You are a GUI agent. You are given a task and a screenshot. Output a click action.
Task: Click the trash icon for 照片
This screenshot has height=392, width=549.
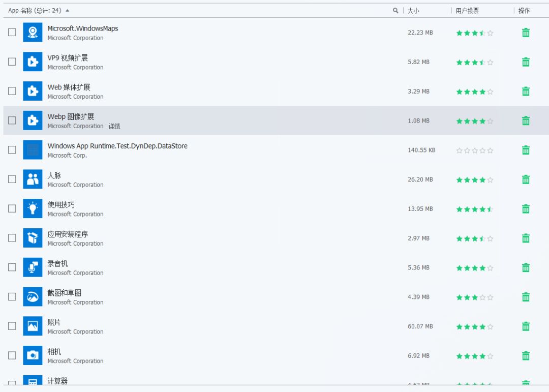[x=526, y=327]
